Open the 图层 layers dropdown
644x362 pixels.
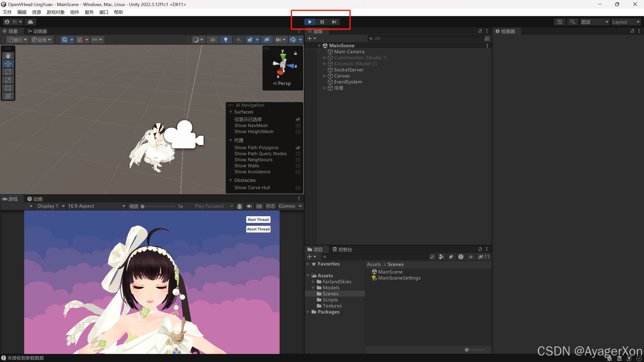point(595,22)
